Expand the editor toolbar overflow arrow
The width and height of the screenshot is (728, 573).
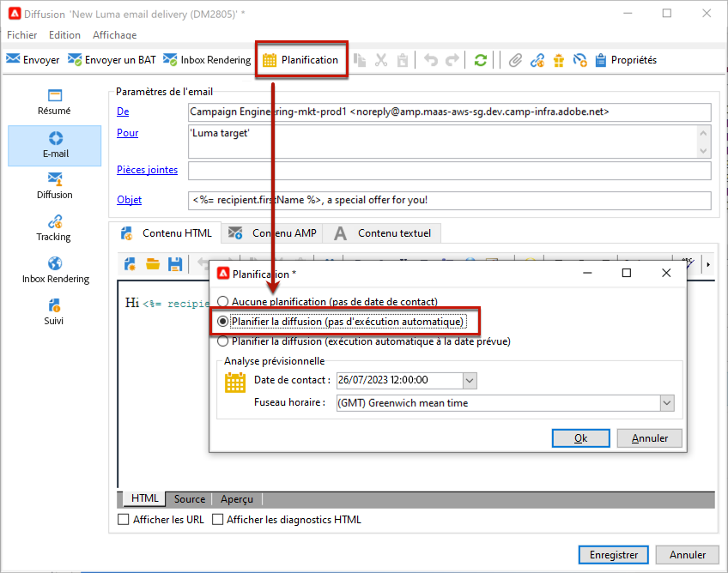point(708,264)
